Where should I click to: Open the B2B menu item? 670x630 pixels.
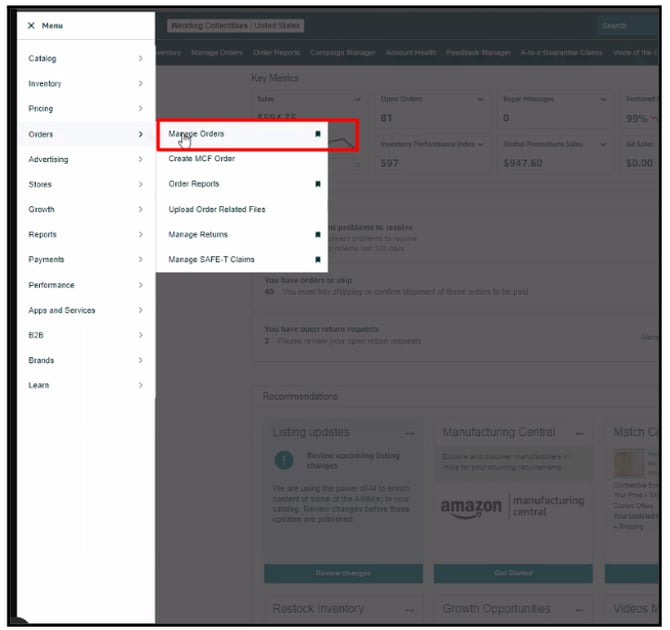click(86, 335)
